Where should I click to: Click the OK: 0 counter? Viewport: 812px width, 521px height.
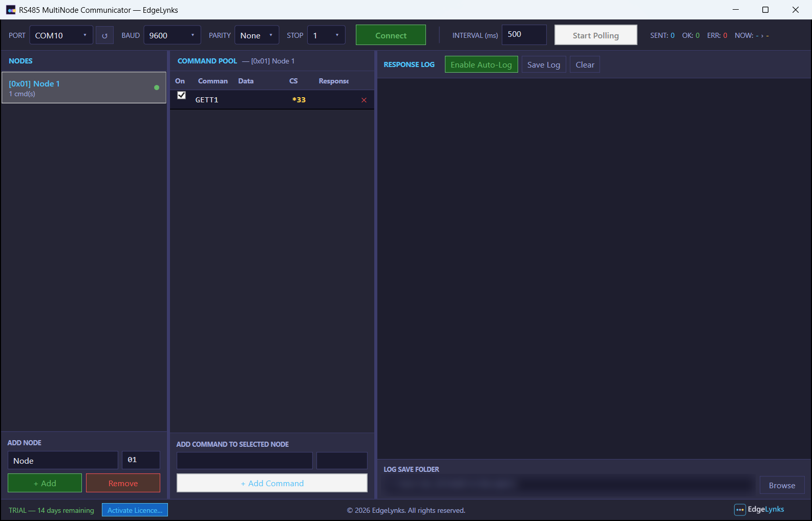(x=691, y=35)
